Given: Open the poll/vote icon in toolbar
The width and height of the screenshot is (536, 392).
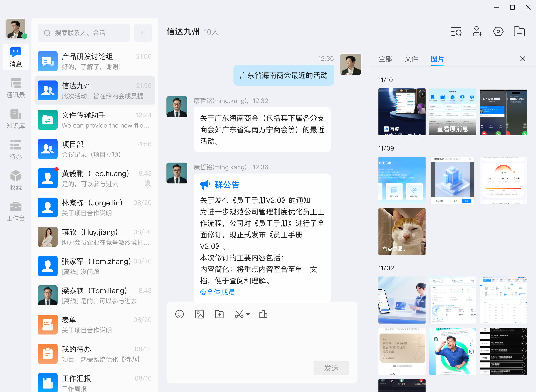Looking at the screenshot, I should point(263,314).
